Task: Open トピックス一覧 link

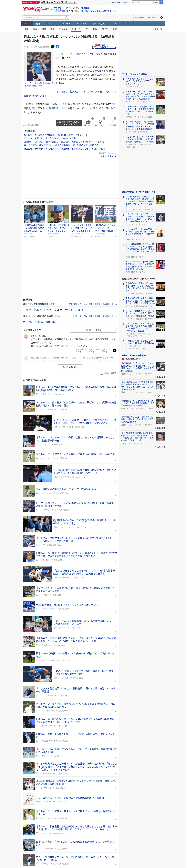Action: 155,29
